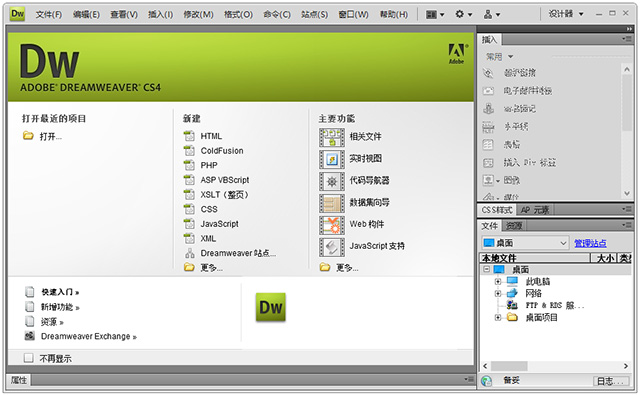Open the 相关文件 feature video
Screen dimensions: 640x395
pyautogui.click(x=365, y=137)
